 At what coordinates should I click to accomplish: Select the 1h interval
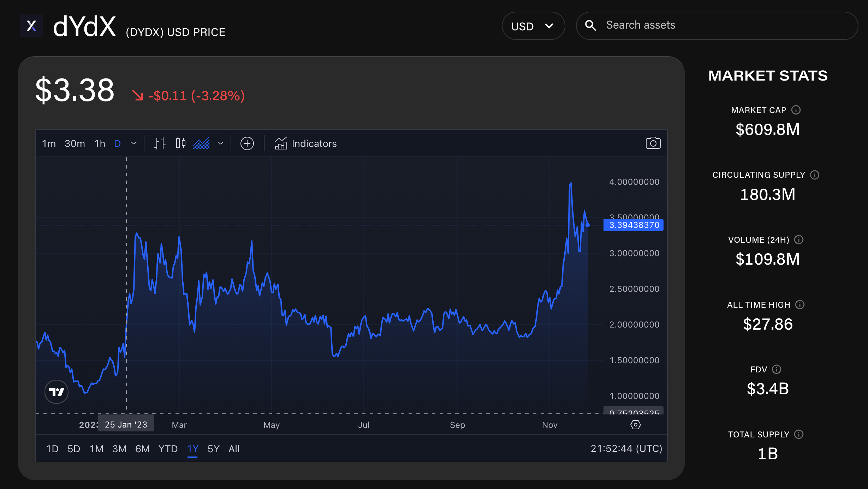100,143
